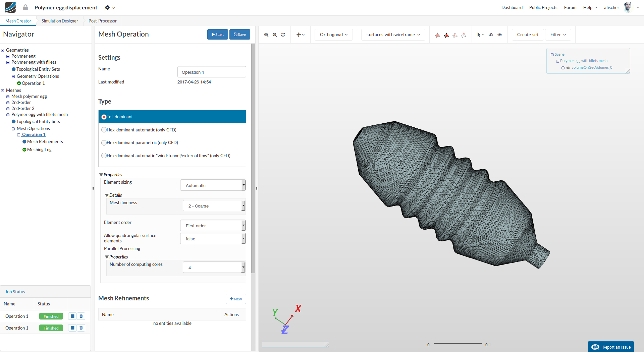Reset the 3D viewer camera
This screenshot has height=352, width=644.
click(x=283, y=35)
